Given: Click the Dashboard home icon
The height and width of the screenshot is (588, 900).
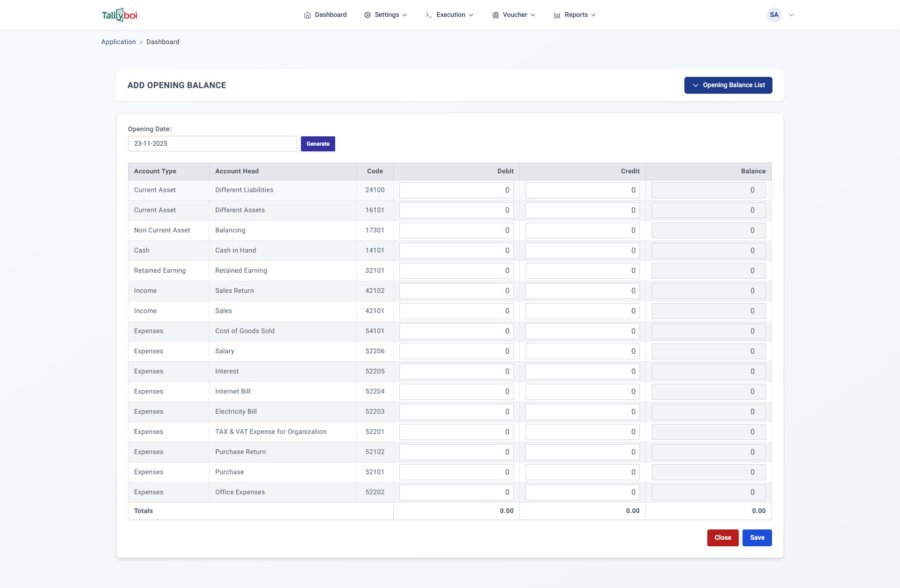Looking at the screenshot, I should [x=307, y=15].
